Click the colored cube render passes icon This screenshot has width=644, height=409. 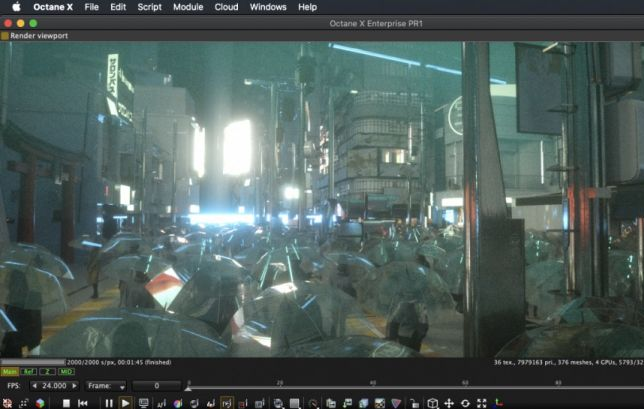[x=40, y=403]
